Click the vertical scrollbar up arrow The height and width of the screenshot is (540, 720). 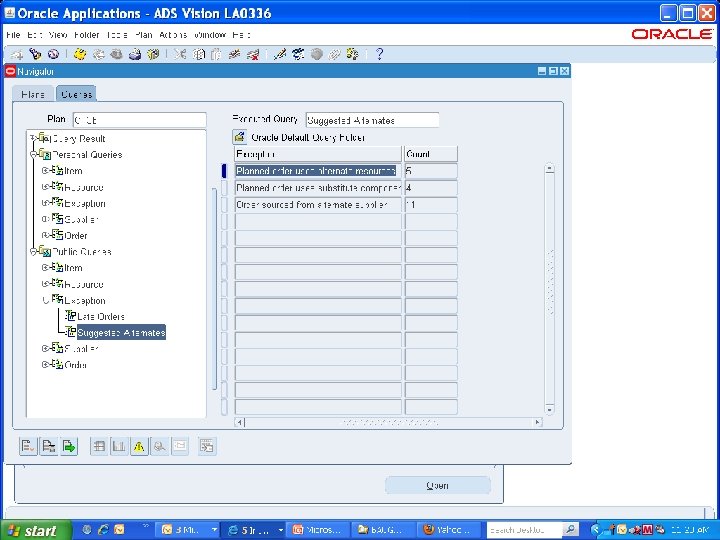point(549,169)
